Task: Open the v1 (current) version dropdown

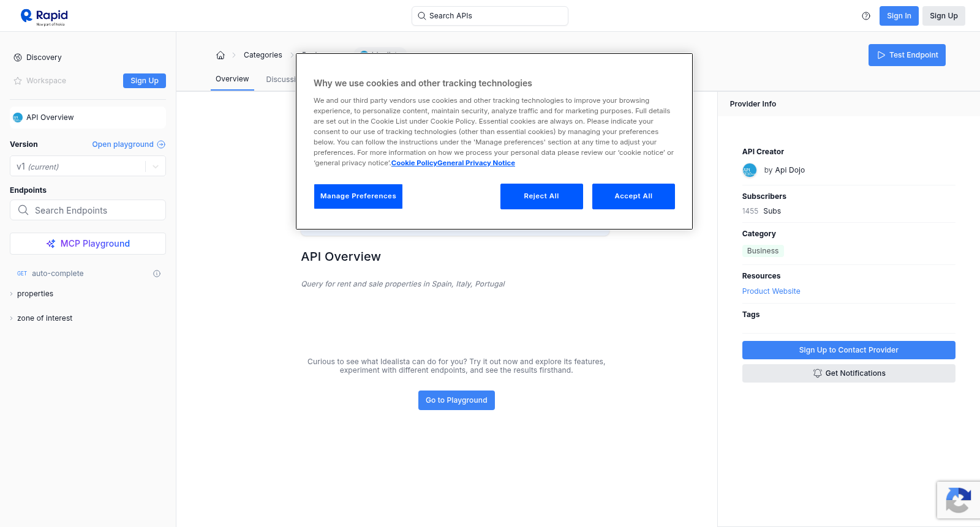Action: click(x=88, y=166)
